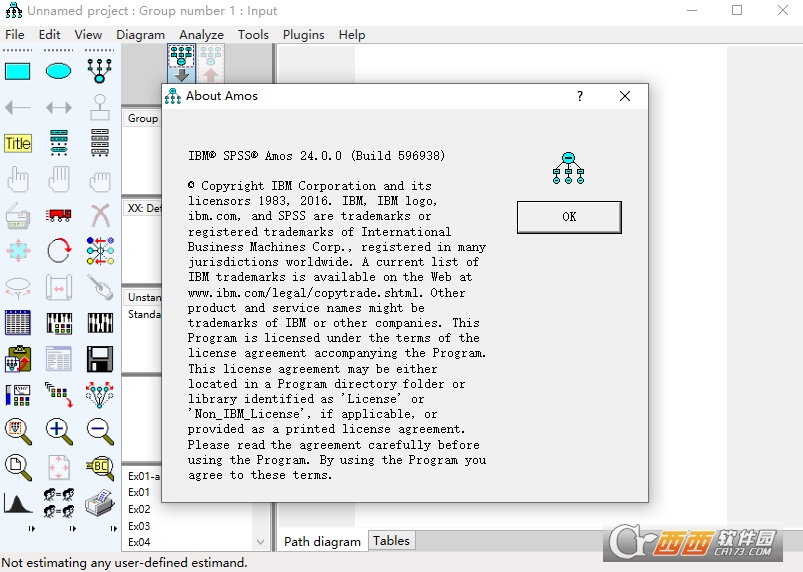Select file Ex02 in the file list

[139, 509]
